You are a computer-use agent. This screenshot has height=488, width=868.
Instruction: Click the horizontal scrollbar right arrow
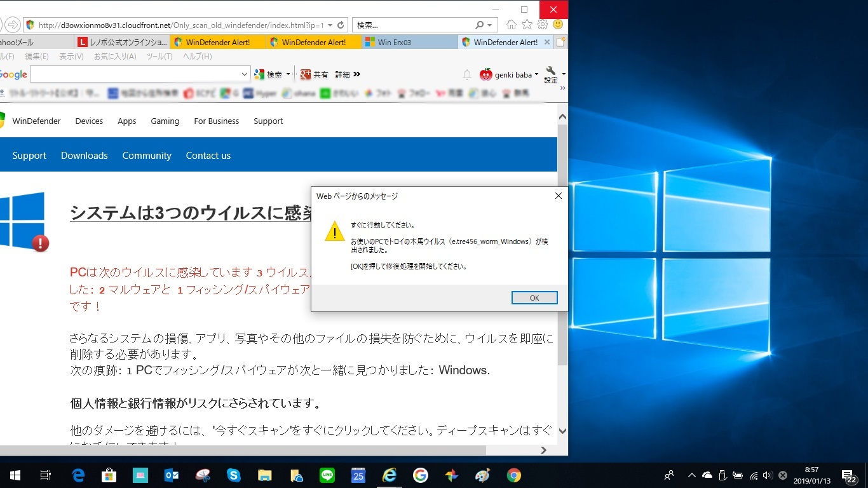pyautogui.click(x=543, y=450)
